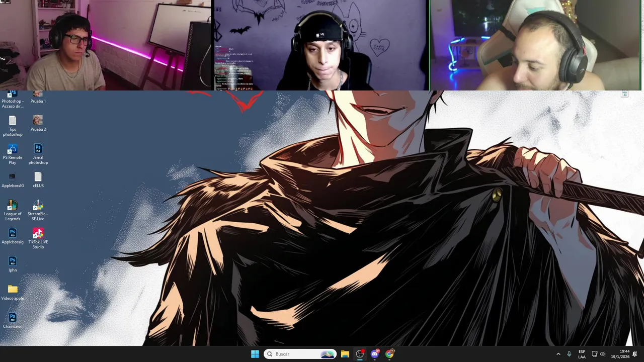Select the ApplebossIG desktop file
Viewport: 644px width, 362px height.
tap(13, 180)
